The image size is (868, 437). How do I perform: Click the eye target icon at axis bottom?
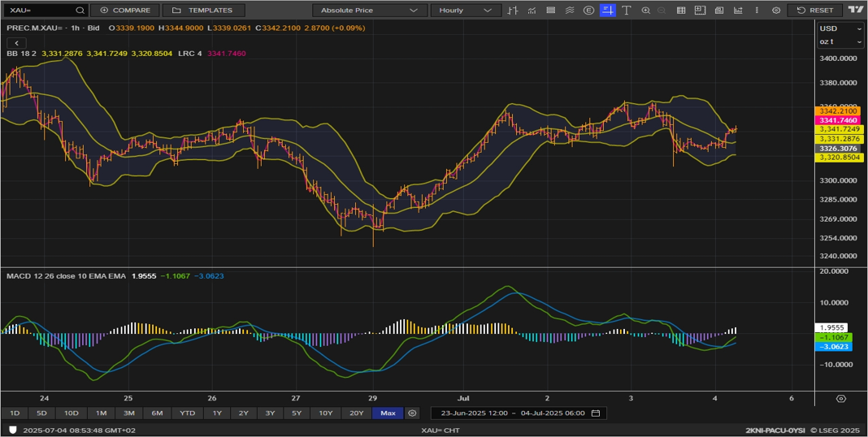click(841, 399)
